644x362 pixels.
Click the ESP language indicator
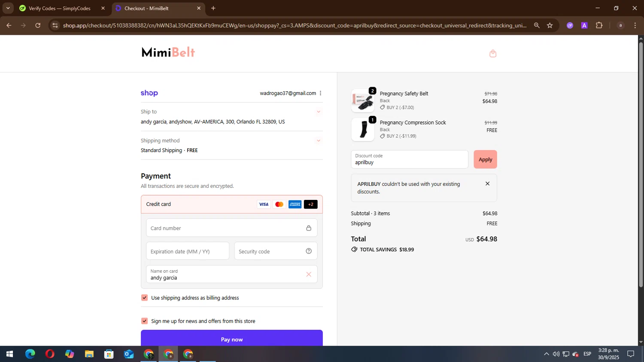click(x=587, y=354)
